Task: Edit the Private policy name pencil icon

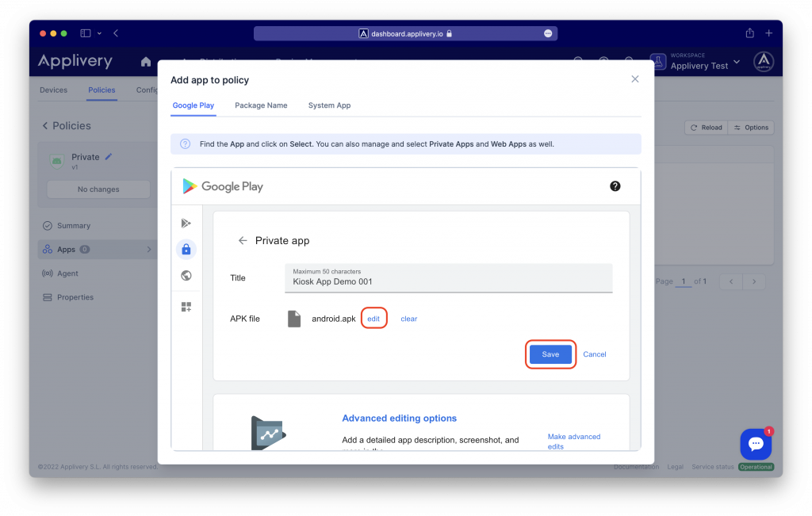Action: click(108, 157)
